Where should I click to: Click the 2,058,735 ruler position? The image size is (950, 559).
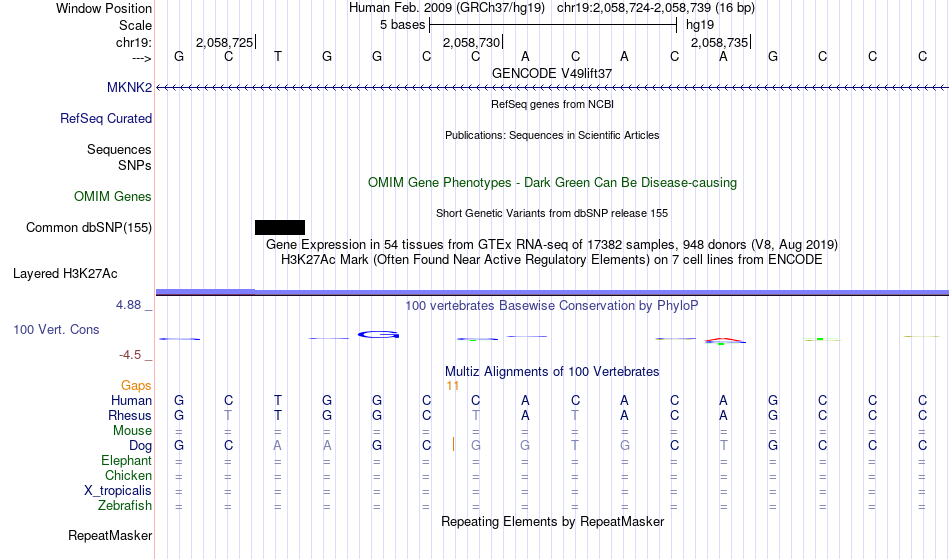[x=720, y=42]
